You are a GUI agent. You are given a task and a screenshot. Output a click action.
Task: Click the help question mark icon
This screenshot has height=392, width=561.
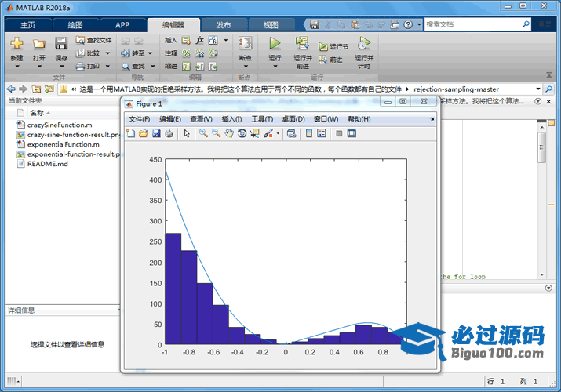[x=408, y=24]
